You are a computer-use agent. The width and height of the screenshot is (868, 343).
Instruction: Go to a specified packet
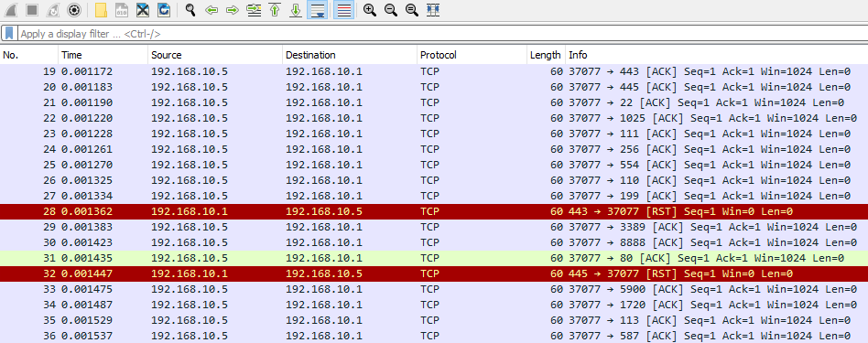[254, 9]
